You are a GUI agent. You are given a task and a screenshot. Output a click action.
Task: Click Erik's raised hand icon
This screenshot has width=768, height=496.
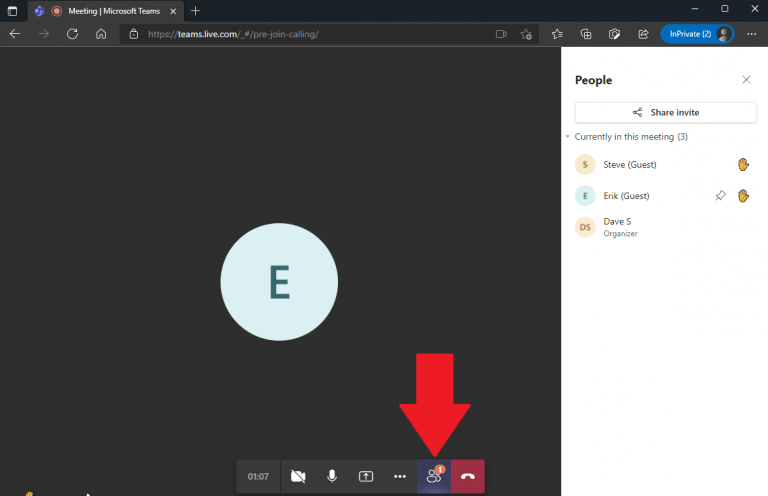click(743, 196)
